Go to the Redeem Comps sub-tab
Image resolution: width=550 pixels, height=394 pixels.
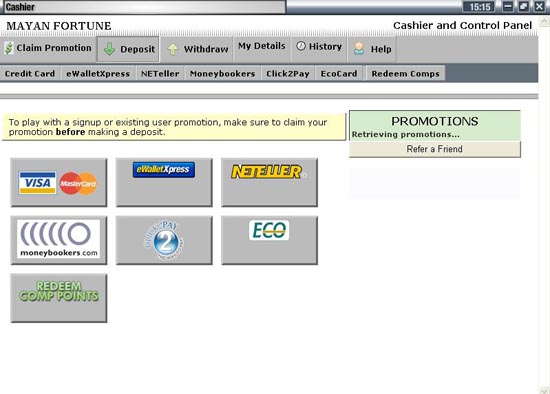pos(405,74)
